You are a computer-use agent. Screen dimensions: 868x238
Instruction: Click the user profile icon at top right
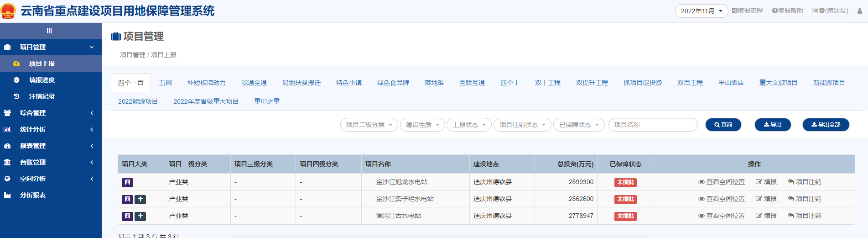point(860,11)
